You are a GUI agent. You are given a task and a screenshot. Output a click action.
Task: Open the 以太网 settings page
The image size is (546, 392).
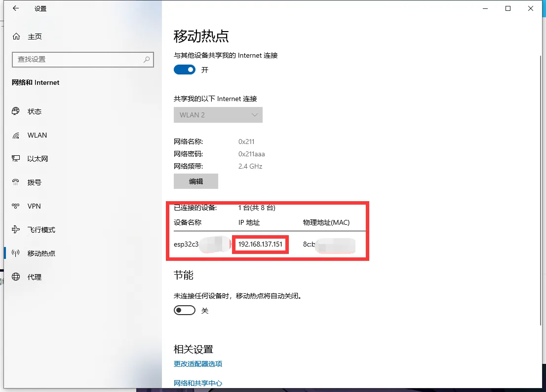coord(38,159)
